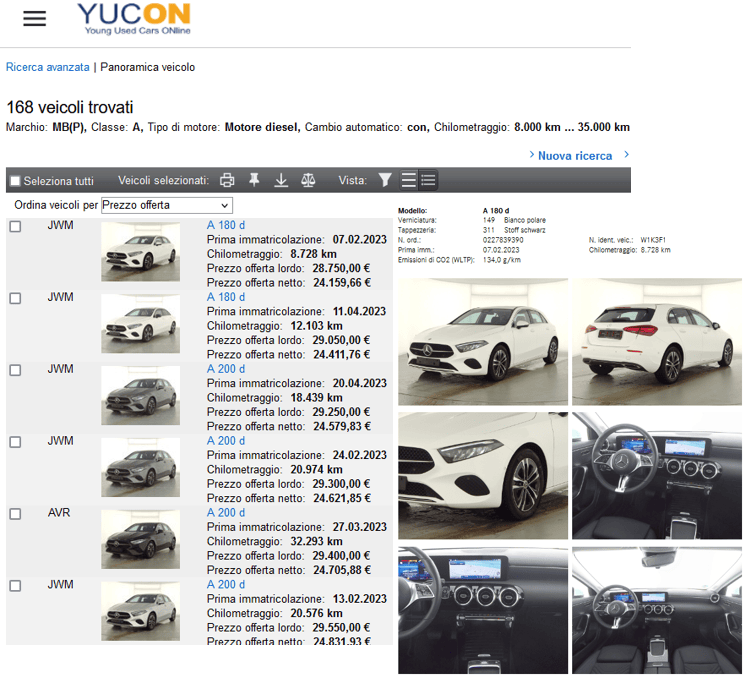
Task: Click thumbnail of grey A 200 d 20.974 km
Action: coord(140,467)
